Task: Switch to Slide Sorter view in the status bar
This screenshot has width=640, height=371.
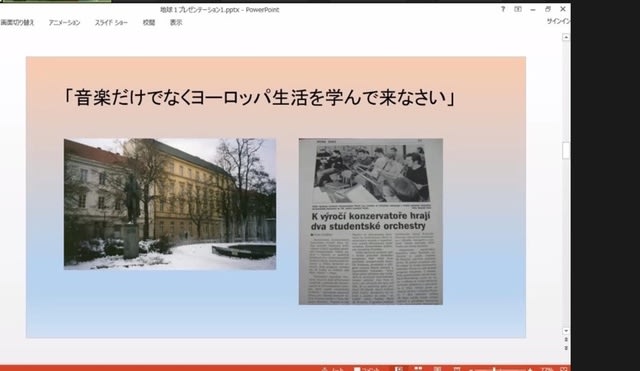Action: pyautogui.click(x=418, y=369)
